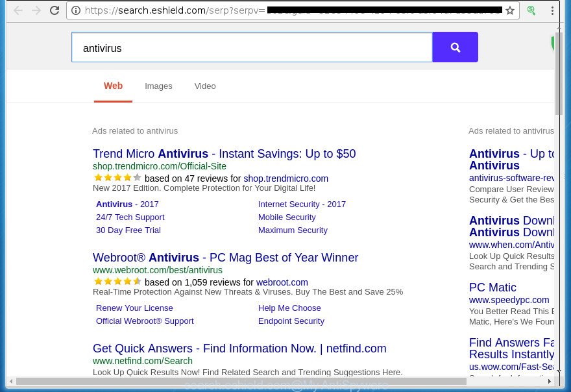Click www.netfind.com/Search green URL
This screenshot has height=392, width=571.
[x=142, y=361]
